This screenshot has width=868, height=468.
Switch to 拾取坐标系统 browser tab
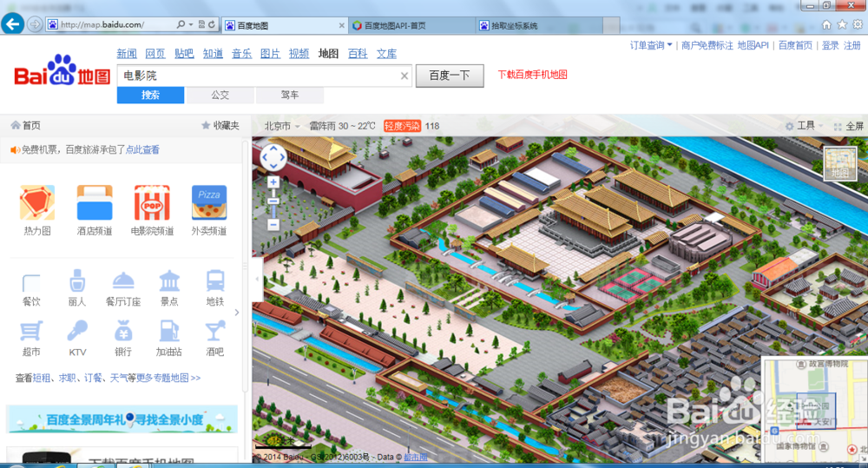[x=539, y=25]
